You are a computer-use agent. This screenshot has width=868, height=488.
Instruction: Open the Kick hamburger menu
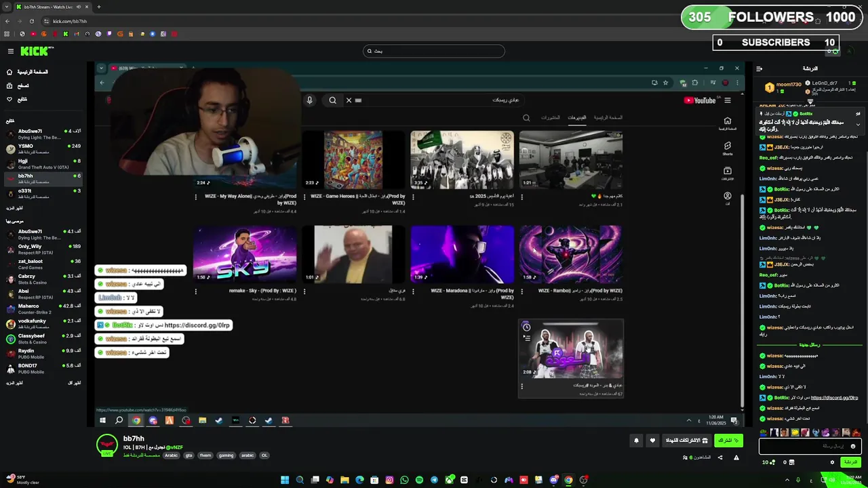(x=10, y=51)
